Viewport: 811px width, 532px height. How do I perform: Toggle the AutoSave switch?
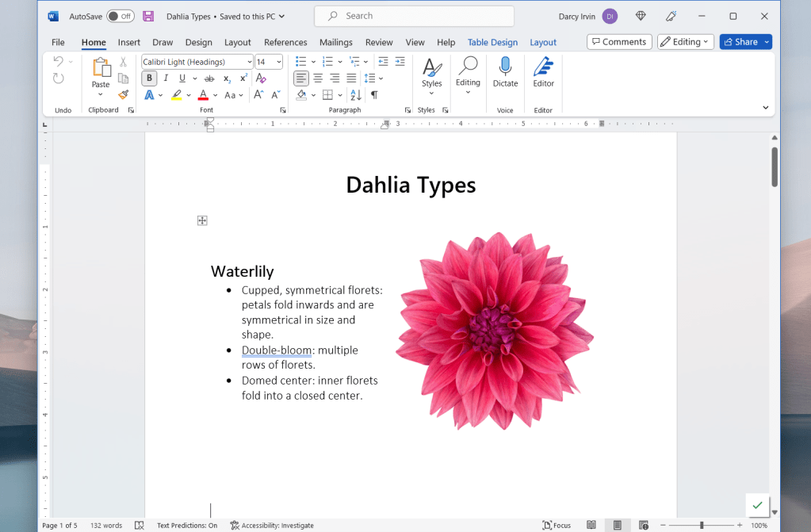pyautogui.click(x=121, y=16)
